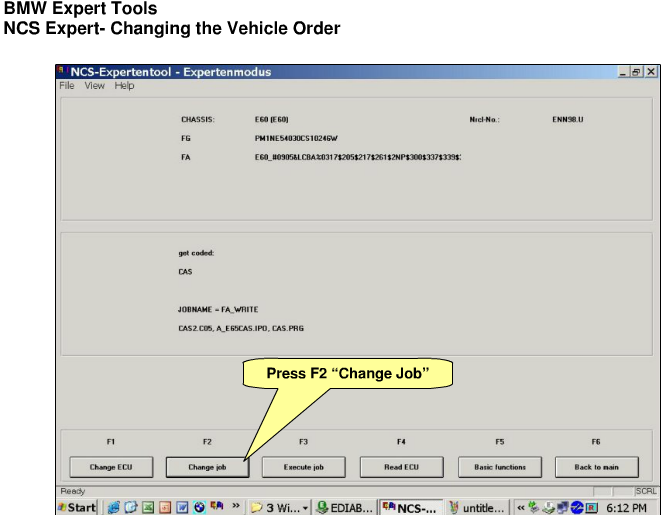Click the FA string starting E60_#0905
This screenshot has height=515, width=661.
pos(358,157)
